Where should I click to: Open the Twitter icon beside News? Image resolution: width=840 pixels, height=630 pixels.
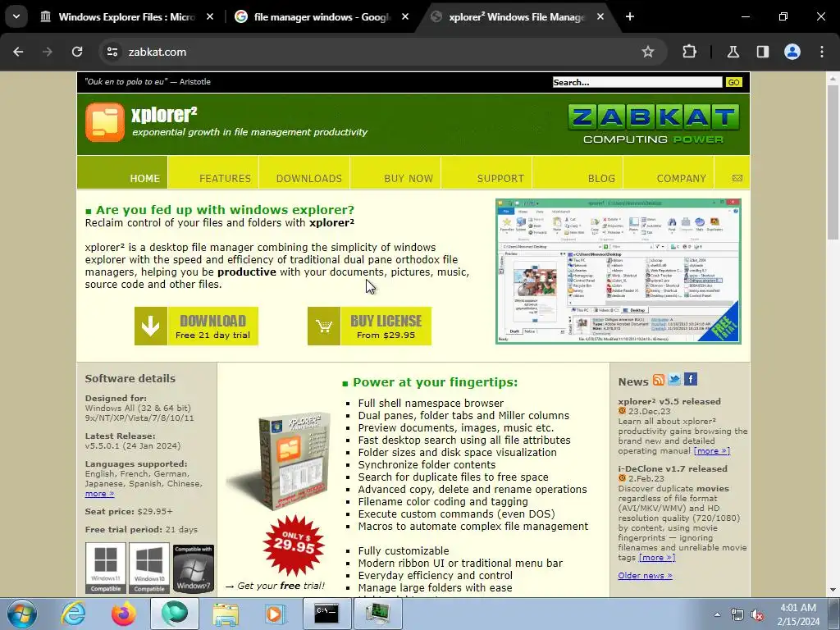click(674, 380)
